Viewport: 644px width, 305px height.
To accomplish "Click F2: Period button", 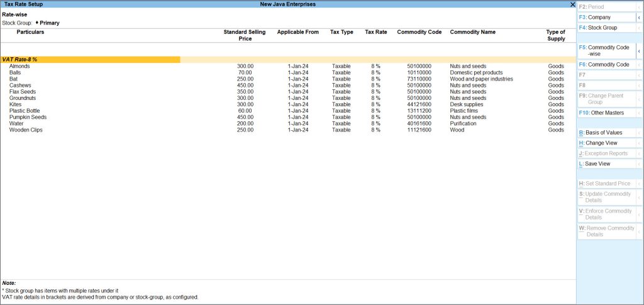I will [x=607, y=8].
